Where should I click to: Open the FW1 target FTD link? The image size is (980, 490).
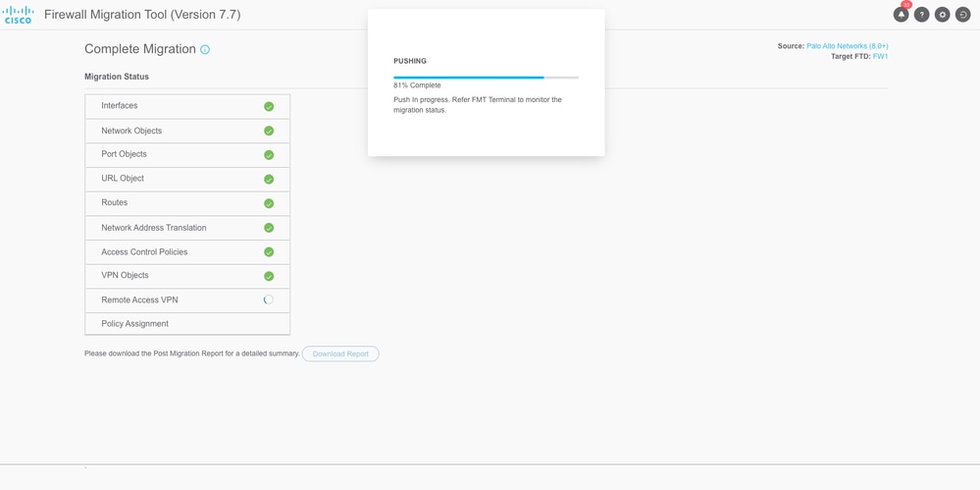(881, 56)
